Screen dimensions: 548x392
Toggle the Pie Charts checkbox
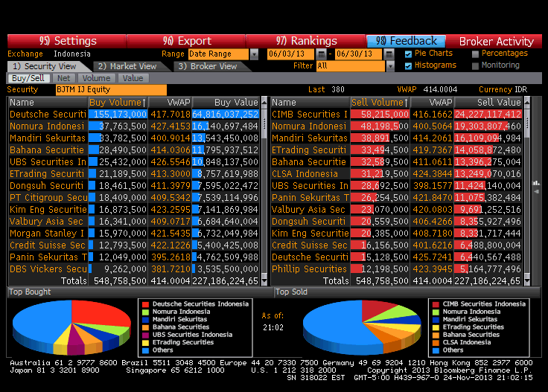click(x=408, y=54)
